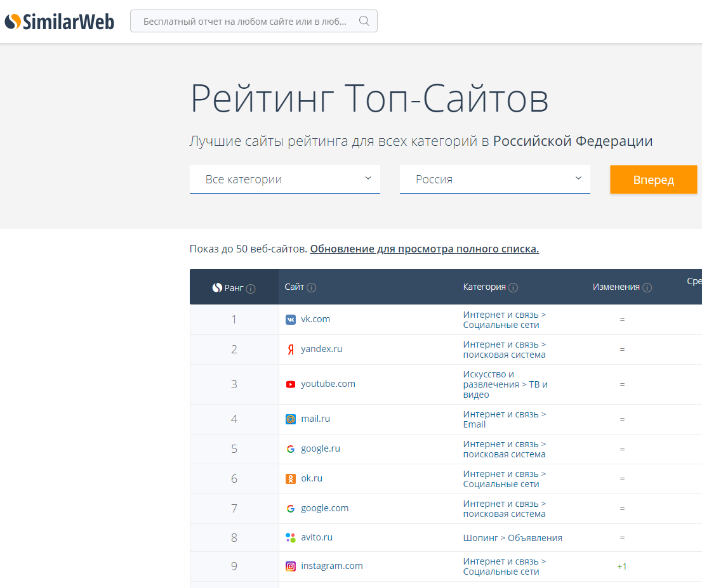Open google.com category поисковая система link
This screenshot has width=702, height=588.
(505, 509)
